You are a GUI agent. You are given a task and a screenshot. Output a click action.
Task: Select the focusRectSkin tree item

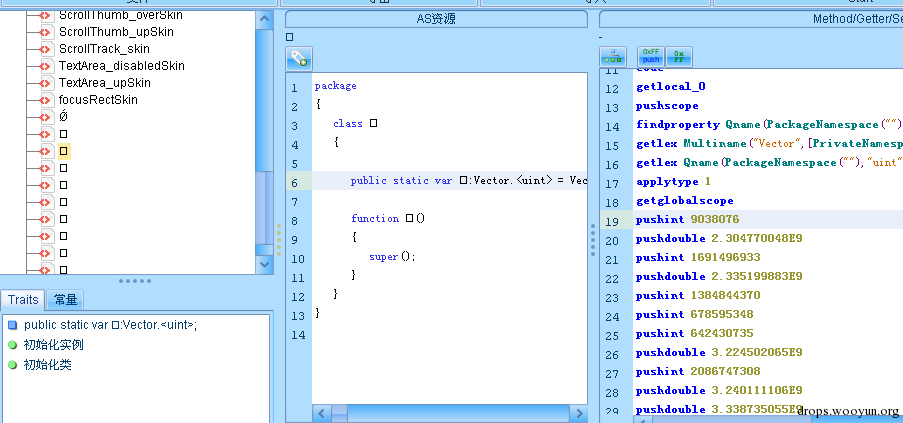[98, 100]
